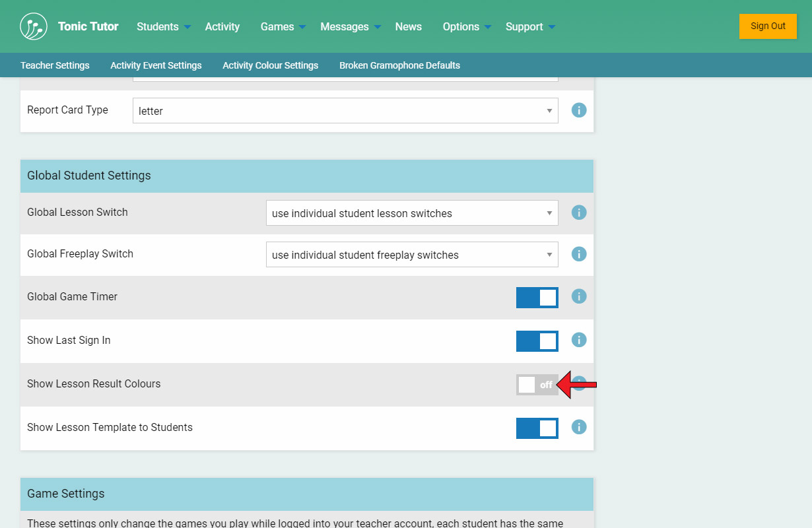Toggle the Global Game Timer switch

[537, 298]
